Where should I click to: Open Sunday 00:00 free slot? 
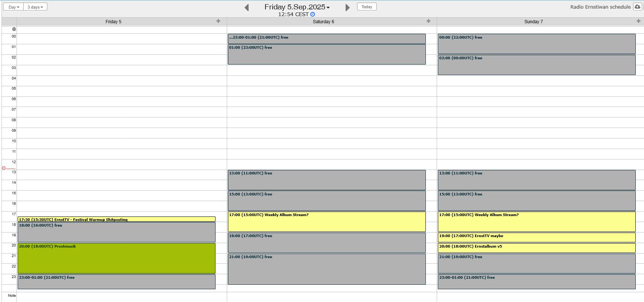(x=537, y=44)
